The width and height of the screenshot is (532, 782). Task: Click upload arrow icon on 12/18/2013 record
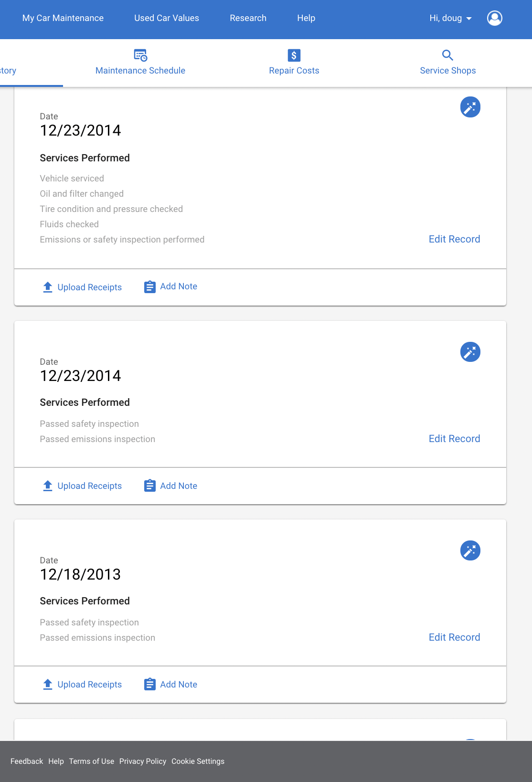tap(48, 684)
